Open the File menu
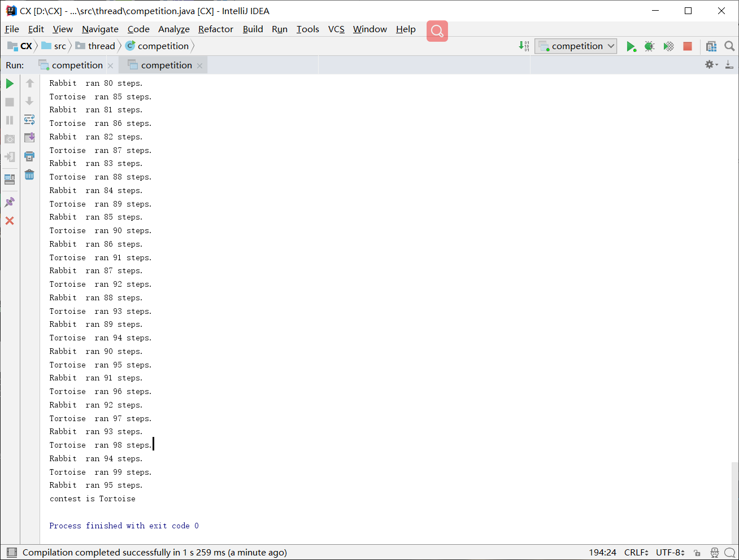 12,29
